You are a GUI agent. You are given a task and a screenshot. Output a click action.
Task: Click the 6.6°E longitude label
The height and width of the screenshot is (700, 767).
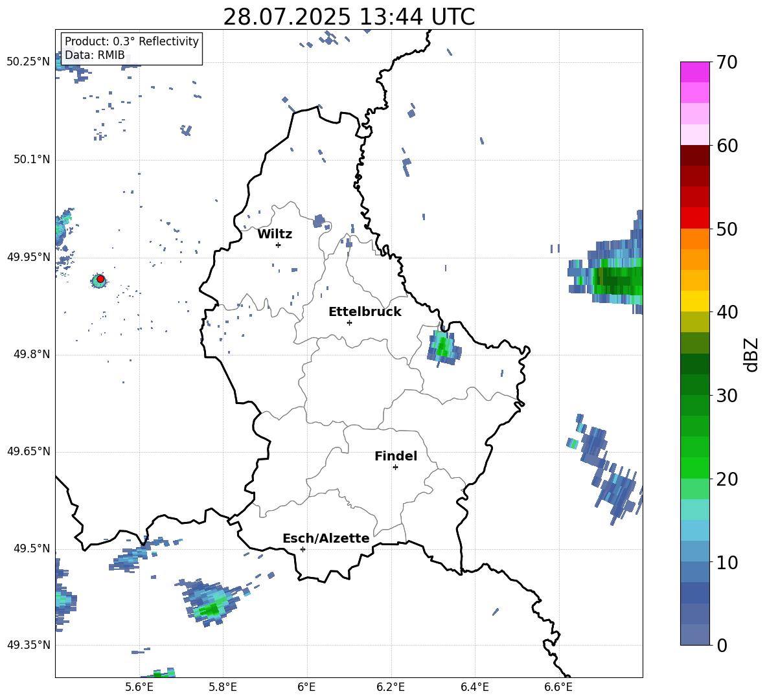(x=558, y=687)
